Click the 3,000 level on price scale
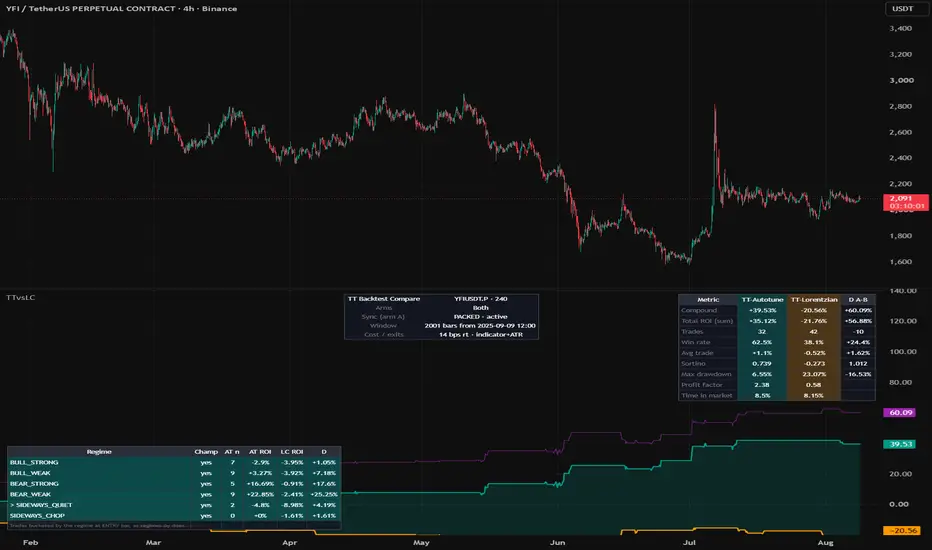Viewport: 932px width, 550px height. click(901, 80)
